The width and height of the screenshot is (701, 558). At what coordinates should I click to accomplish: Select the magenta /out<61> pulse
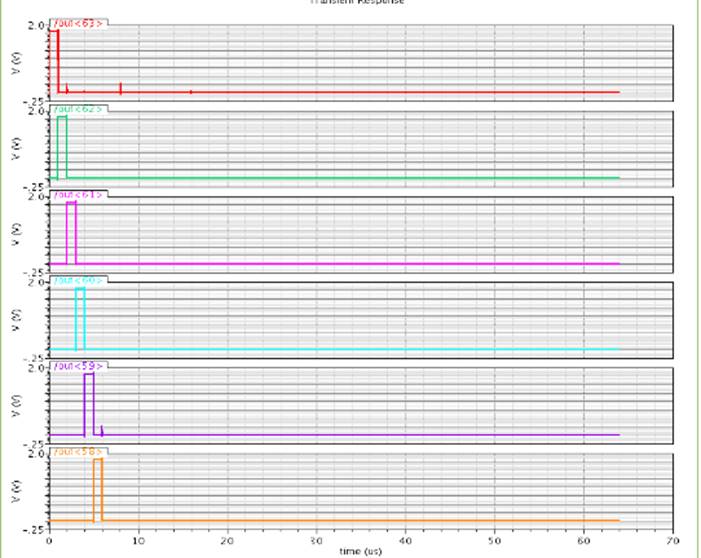(x=71, y=204)
